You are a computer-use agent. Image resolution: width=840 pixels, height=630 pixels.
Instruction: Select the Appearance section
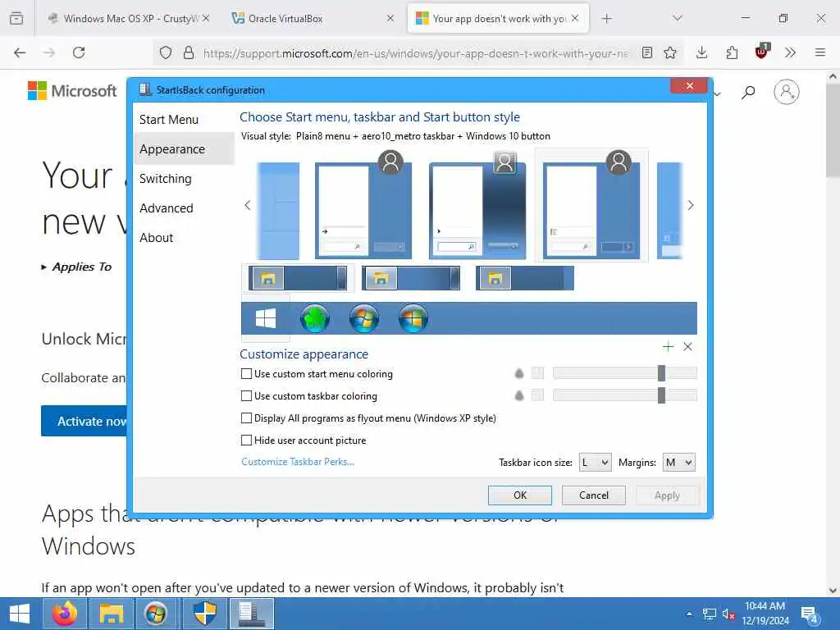[184, 149]
